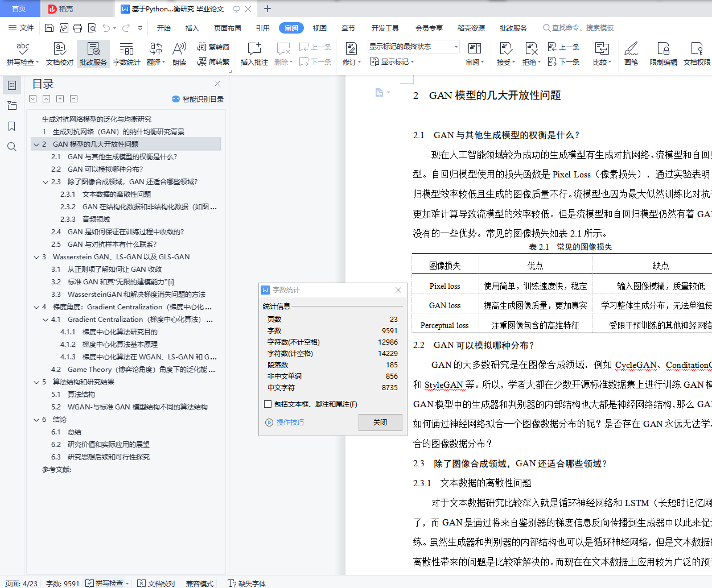Open the 显示标记 dropdown

point(393,61)
